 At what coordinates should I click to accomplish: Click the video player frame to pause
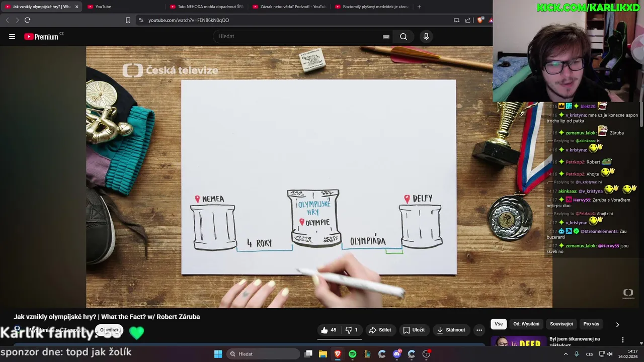pos(319,177)
